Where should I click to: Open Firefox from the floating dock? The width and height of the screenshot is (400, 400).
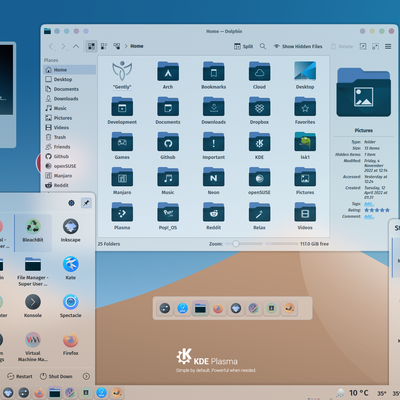click(x=218, y=309)
